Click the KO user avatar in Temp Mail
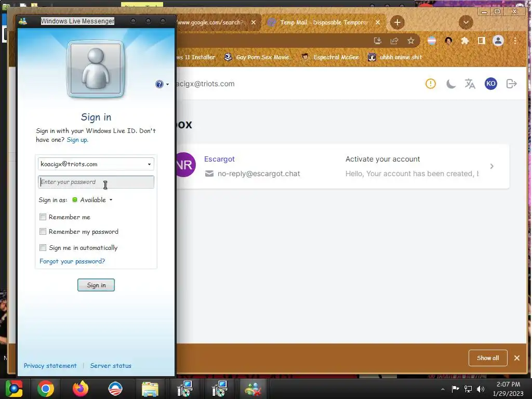532x399 pixels. 490,84
